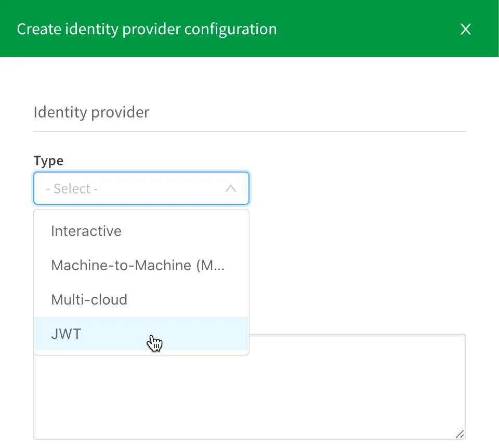Click the 'Create identity provider configuration' title text
Viewport: 499px width, 448px height.
pyautogui.click(x=147, y=29)
